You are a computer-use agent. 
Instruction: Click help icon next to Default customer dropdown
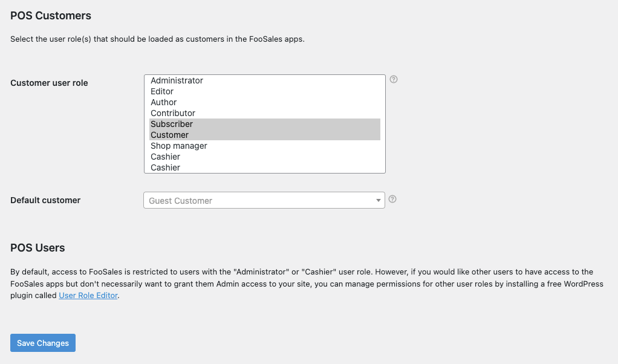tap(392, 199)
